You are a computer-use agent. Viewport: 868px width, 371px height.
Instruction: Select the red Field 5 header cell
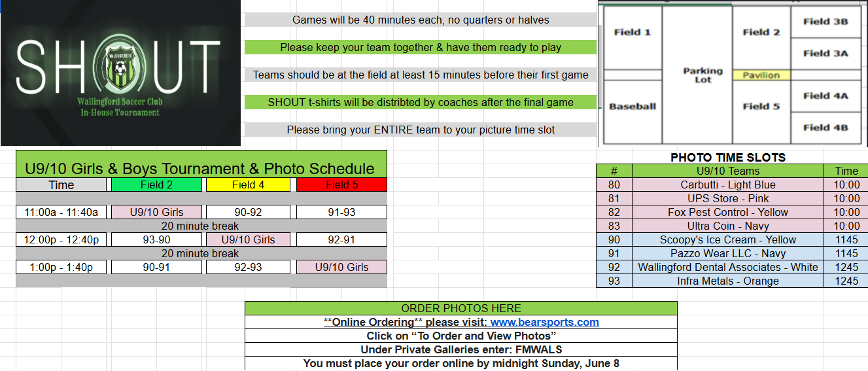(x=341, y=185)
